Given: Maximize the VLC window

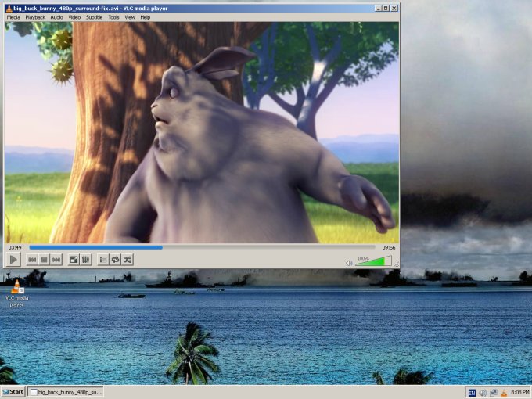Looking at the screenshot, I should [386, 8].
